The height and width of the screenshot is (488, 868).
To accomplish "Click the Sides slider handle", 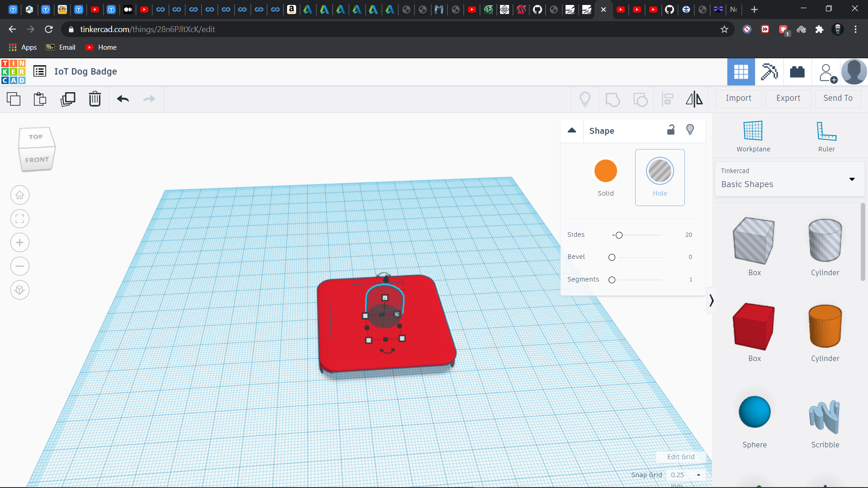I will (619, 235).
